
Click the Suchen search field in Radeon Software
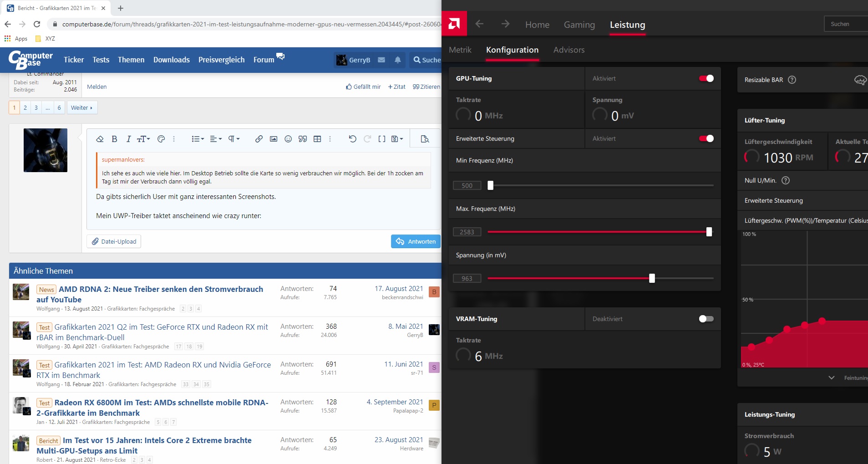tap(846, 24)
